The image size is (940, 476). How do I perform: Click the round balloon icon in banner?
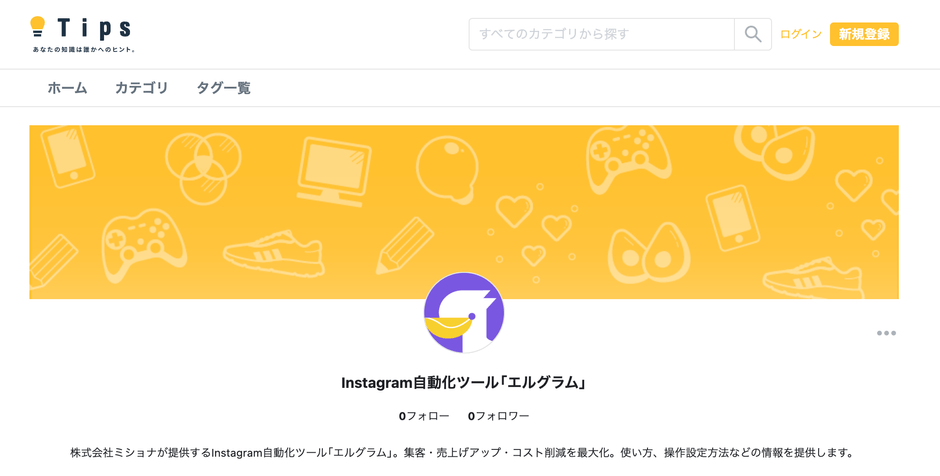point(446,169)
